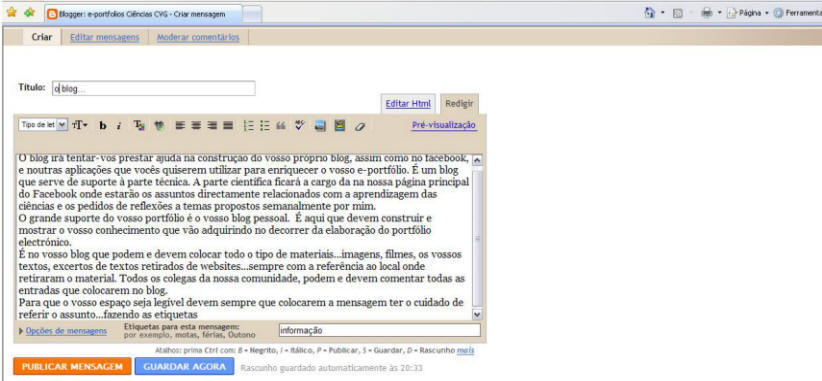Apply italic formatting in editor toolbar
This screenshot has width=822, height=381.
click(119, 126)
